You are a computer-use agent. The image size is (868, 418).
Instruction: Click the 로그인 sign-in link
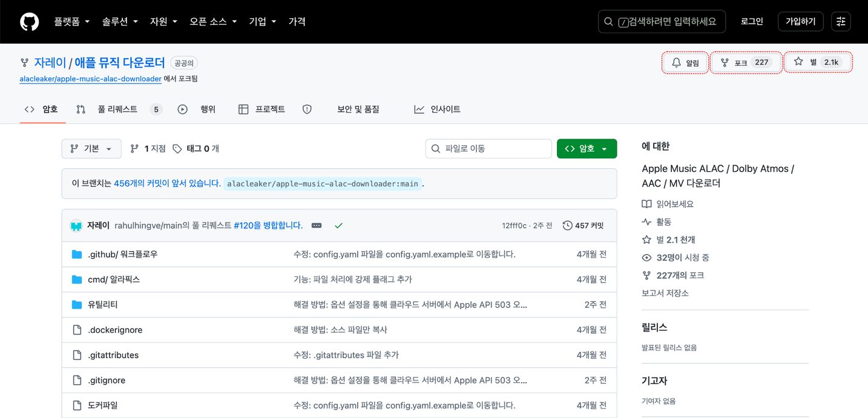(x=752, y=22)
